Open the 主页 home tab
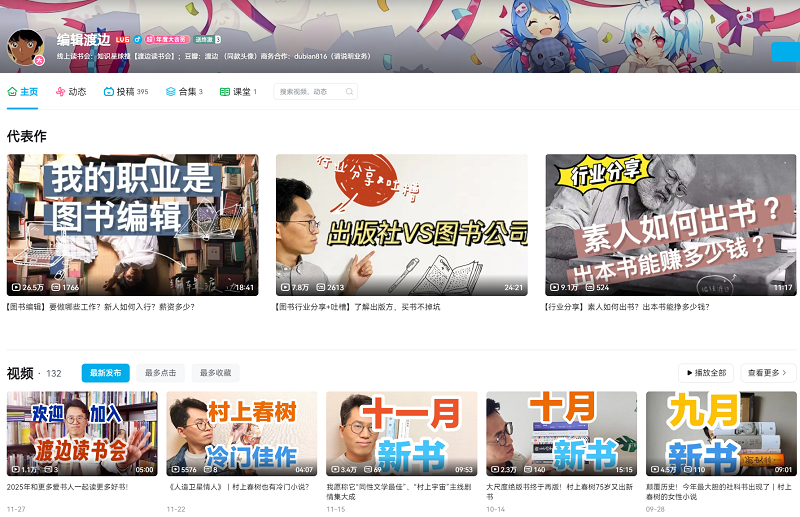Image resolution: width=800 pixels, height=517 pixels. (x=23, y=91)
